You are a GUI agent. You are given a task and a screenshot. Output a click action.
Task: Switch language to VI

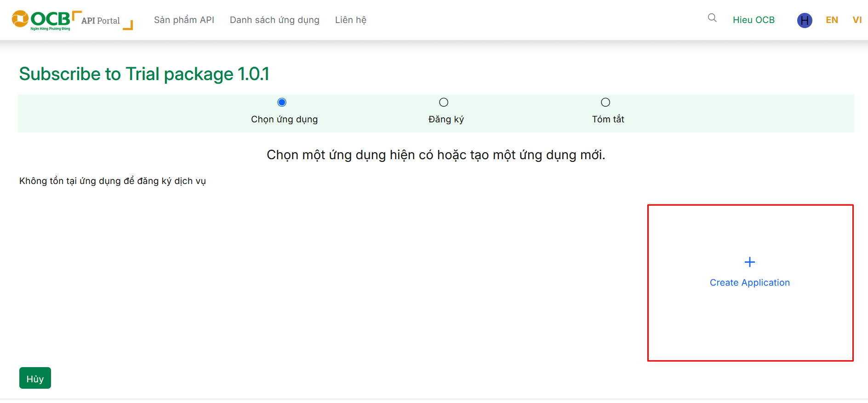point(857,20)
